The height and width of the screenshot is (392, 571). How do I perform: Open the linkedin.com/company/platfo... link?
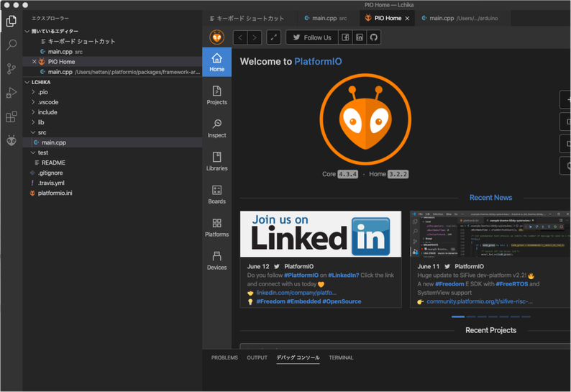pos(296,293)
